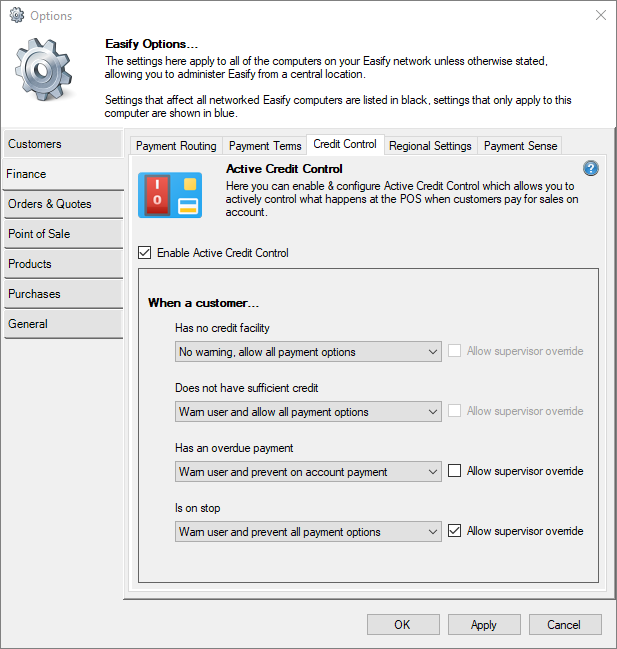Viewport: 617px width, 649px height.
Task: Open the 'Has no credit facility' dropdown
Action: point(307,352)
